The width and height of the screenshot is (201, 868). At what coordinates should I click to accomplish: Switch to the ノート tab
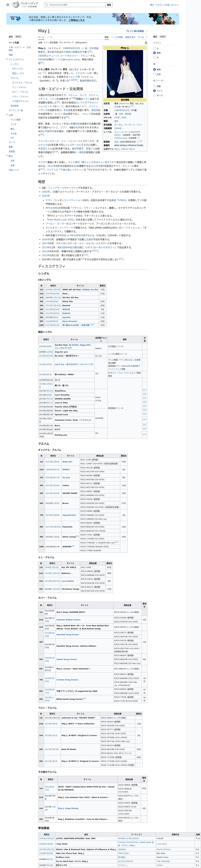coord(50,37)
